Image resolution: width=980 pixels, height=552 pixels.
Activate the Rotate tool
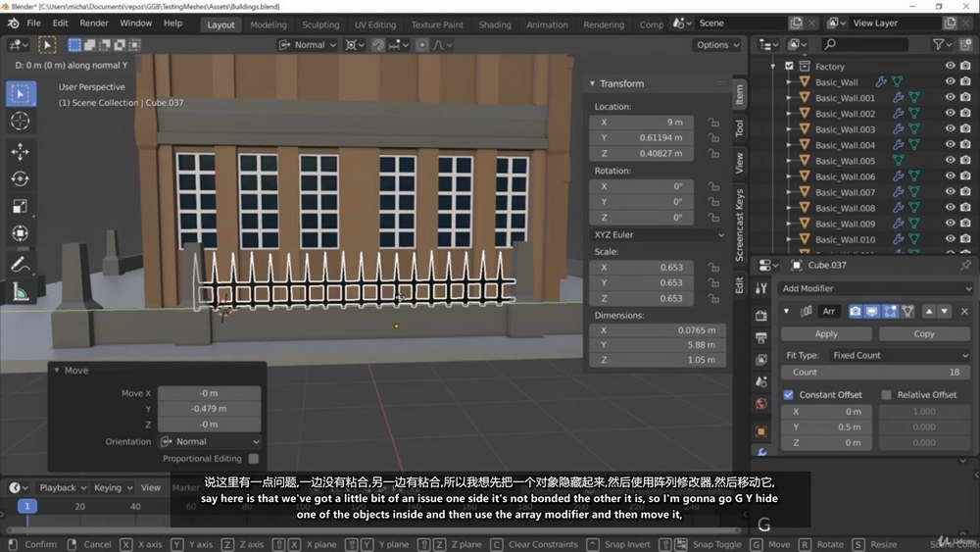20,178
